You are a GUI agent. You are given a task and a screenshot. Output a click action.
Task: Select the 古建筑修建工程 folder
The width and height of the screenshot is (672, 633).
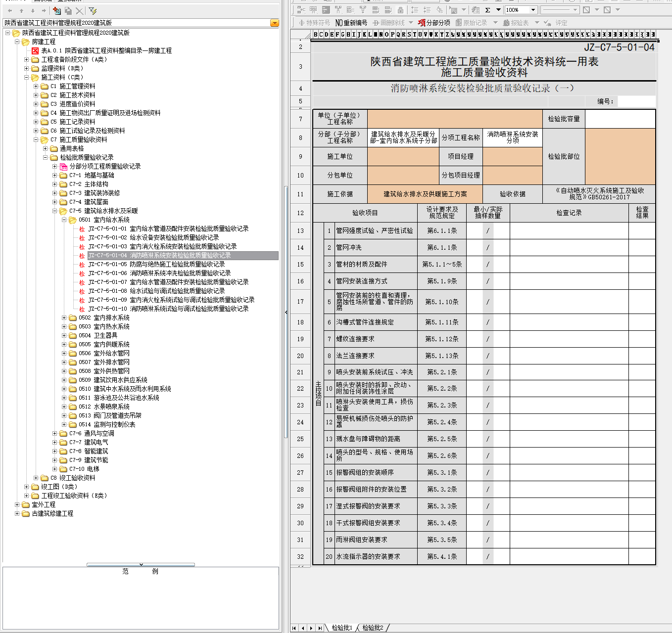pos(52,513)
